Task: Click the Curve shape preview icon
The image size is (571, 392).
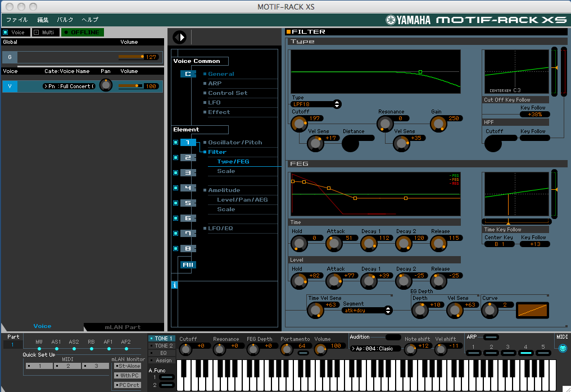Action: click(x=532, y=310)
